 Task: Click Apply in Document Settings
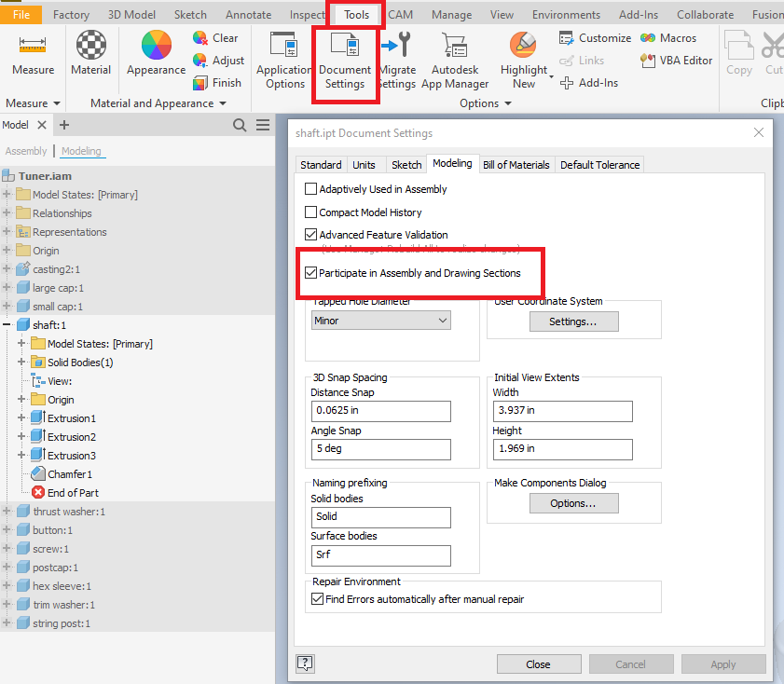click(x=723, y=664)
